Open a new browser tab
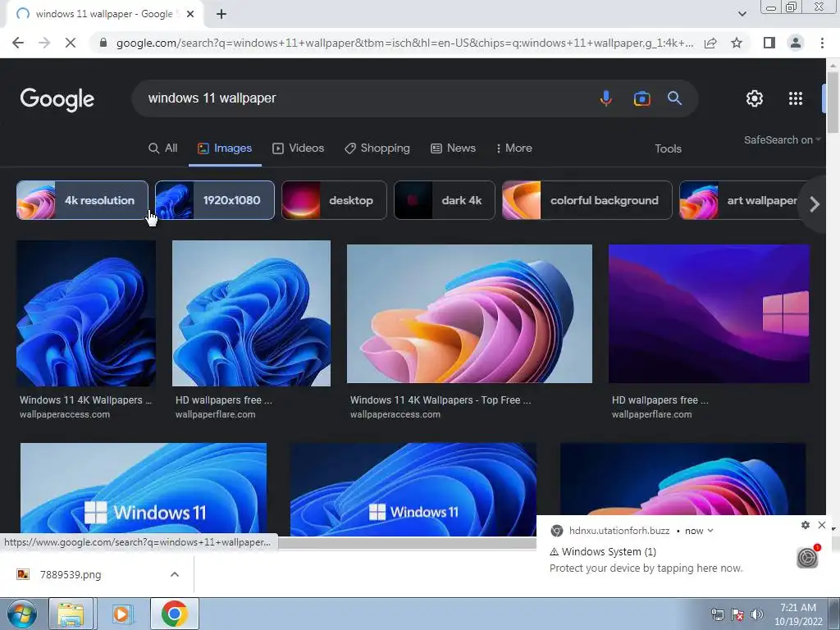This screenshot has width=840, height=630. [221, 14]
